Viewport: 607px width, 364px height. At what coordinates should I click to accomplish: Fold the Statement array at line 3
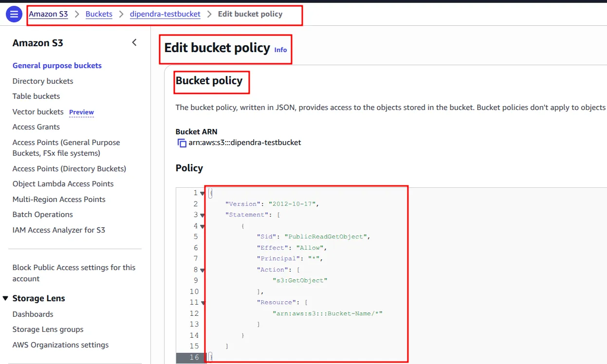pos(202,215)
